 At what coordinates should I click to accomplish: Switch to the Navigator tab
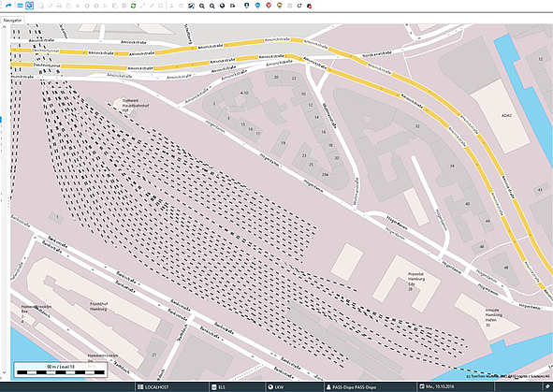click(13, 20)
